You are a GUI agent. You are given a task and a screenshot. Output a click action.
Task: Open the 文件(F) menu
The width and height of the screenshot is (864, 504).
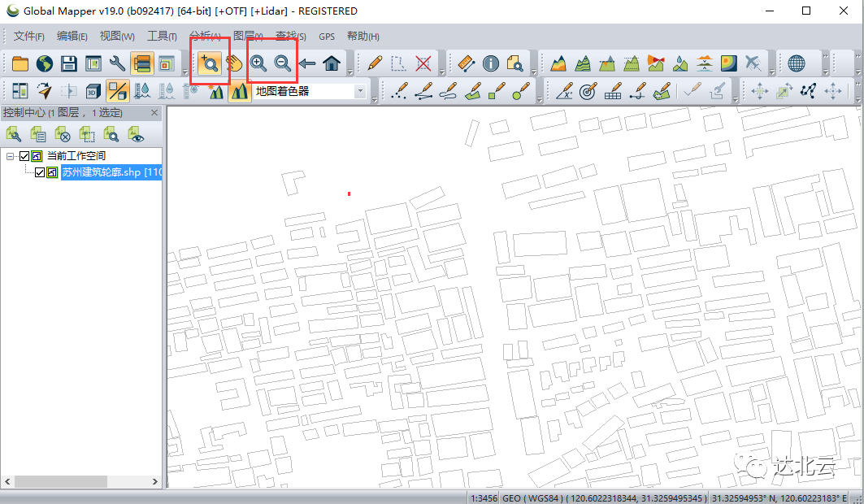28,37
